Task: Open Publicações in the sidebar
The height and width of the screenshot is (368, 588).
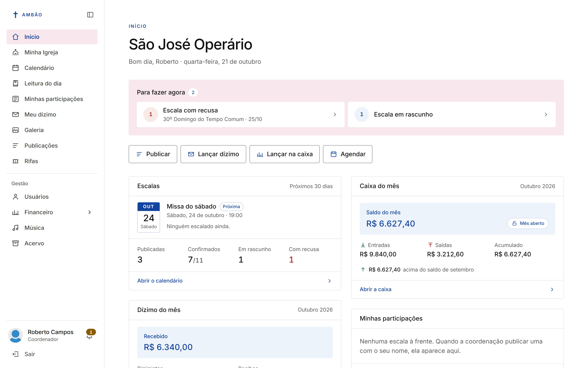Action: pos(52,146)
